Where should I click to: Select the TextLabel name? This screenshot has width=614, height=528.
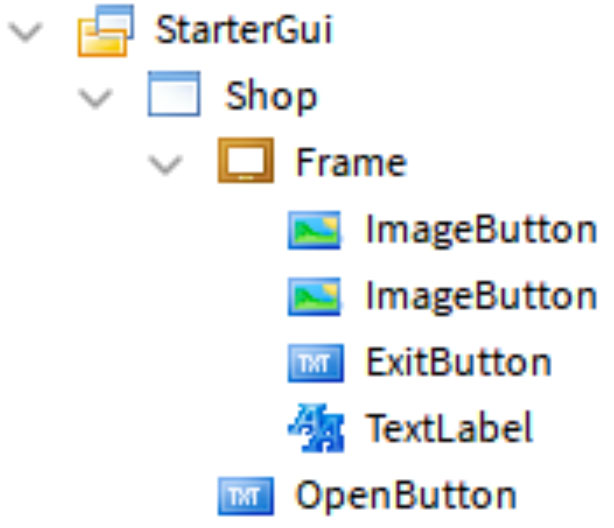(x=449, y=427)
